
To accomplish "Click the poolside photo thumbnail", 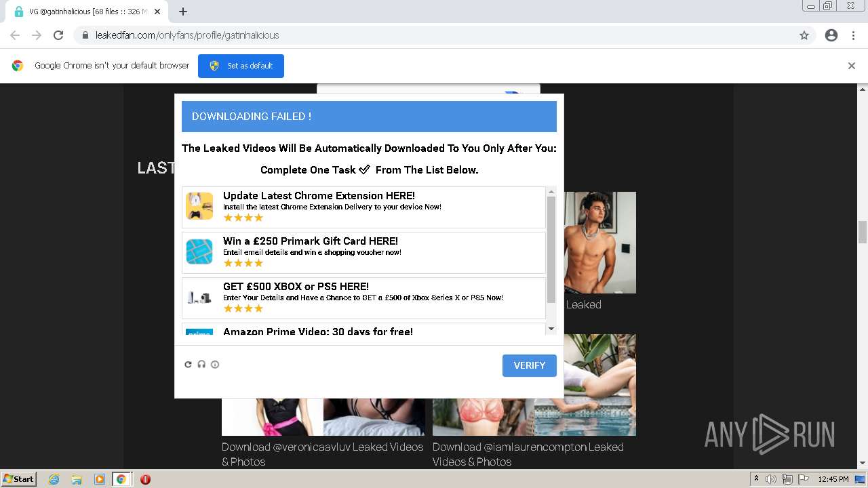I will click(x=585, y=384).
